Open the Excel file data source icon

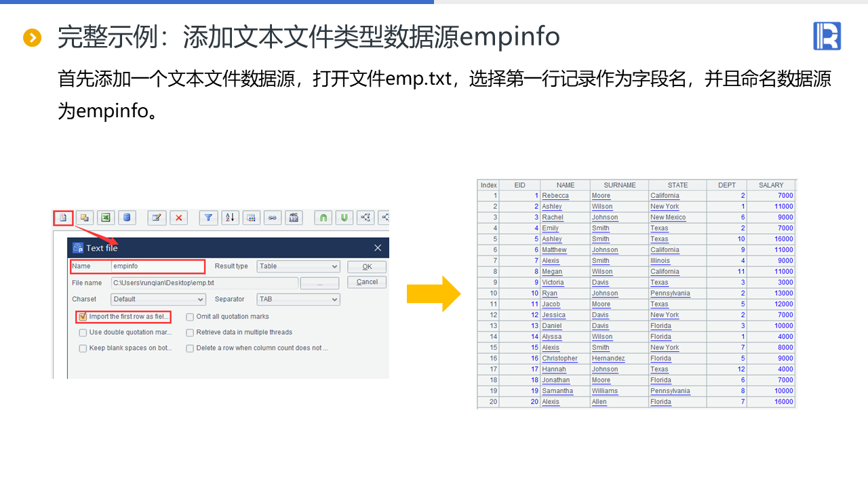[x=106, y=218]
